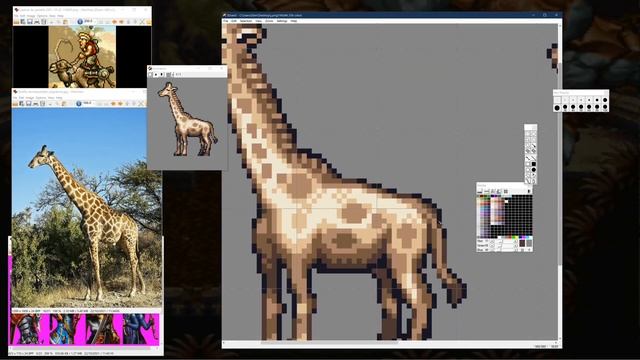Pick the white swatch in the palette grid
Screen dimensions: 640x360
[506, 201]
